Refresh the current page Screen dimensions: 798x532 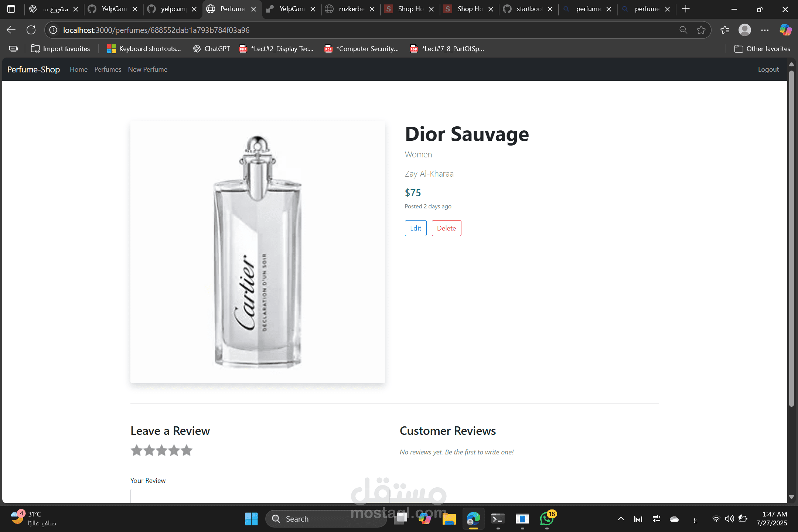(31, 30)
